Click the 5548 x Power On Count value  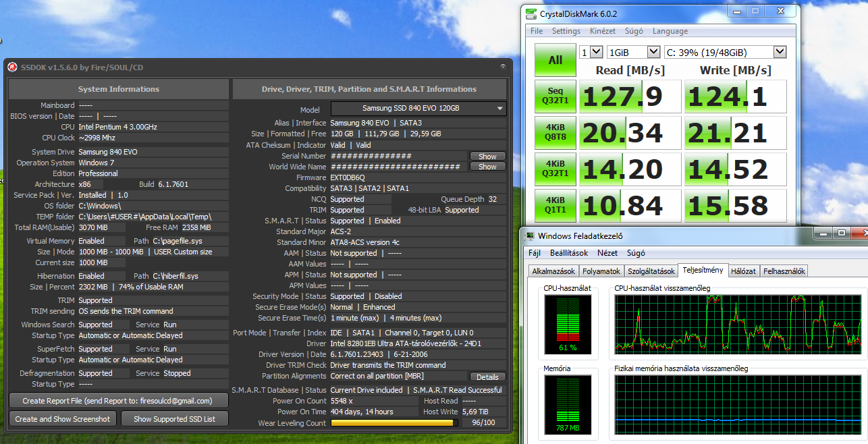tap(342, 401)
